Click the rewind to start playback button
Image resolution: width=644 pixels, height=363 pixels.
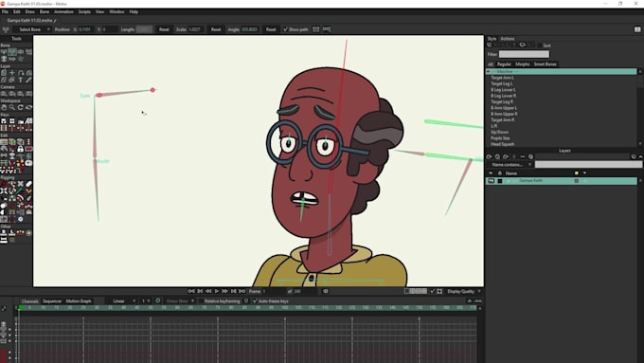pos(191,292)
